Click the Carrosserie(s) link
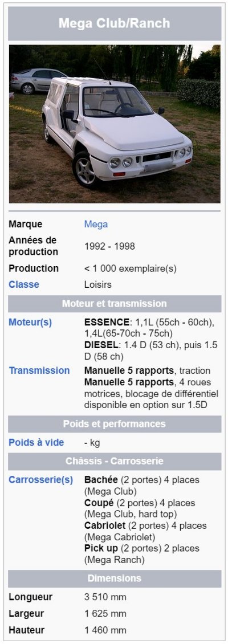Viewport: 228px width, 644px height. (40, 480)
